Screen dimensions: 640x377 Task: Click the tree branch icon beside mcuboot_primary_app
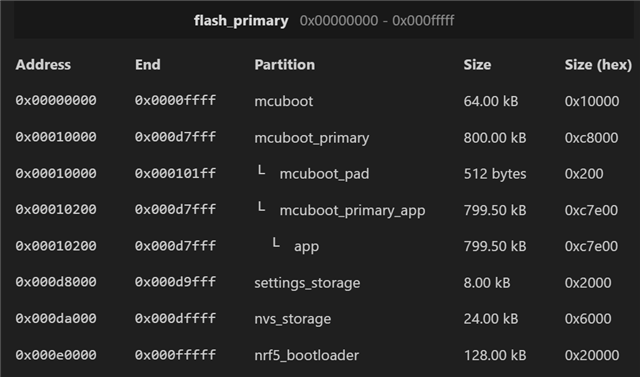click(x=261, y=207)
